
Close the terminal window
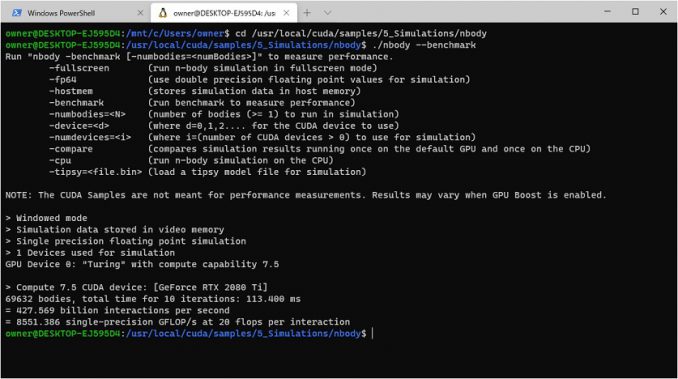coord(663,12)
